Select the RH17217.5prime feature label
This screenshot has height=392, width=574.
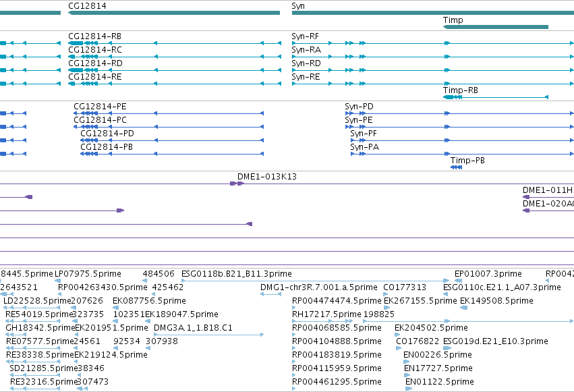tap(326, 314)
